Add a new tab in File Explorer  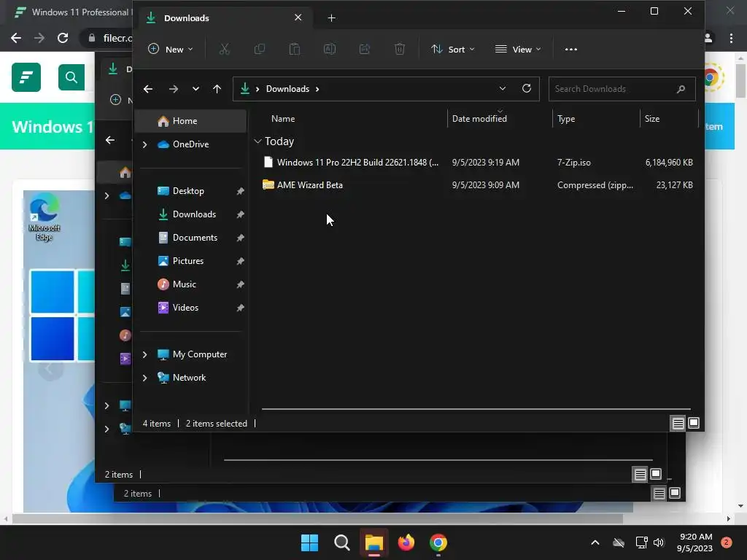coord(332,18)
